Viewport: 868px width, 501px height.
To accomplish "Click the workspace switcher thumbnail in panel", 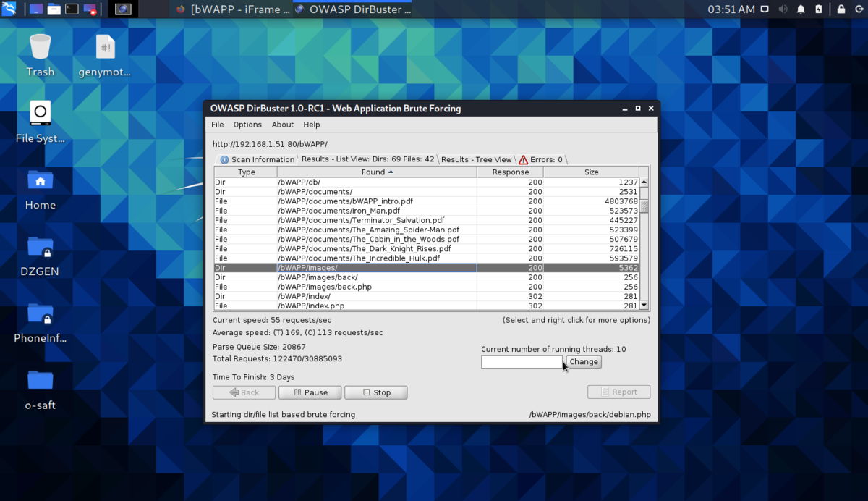I will pyautogui.click(x=123, y=9).
